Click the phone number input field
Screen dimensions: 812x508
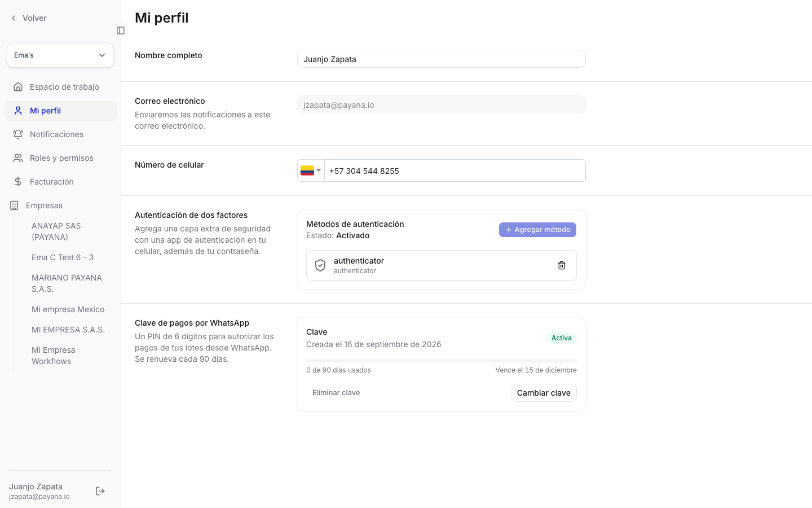[455, 170]
